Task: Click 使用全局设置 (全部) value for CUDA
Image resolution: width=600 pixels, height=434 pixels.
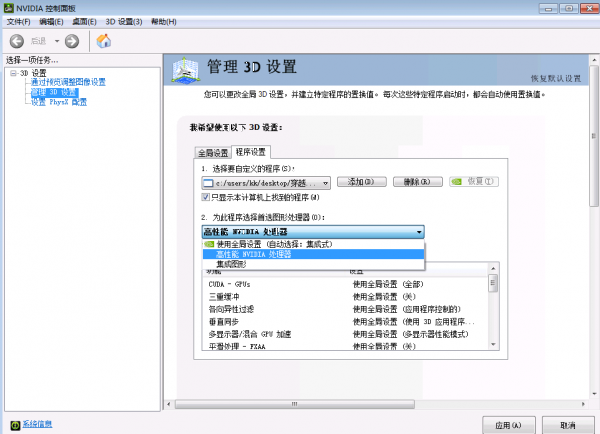Action: click(x=388, y=284)
